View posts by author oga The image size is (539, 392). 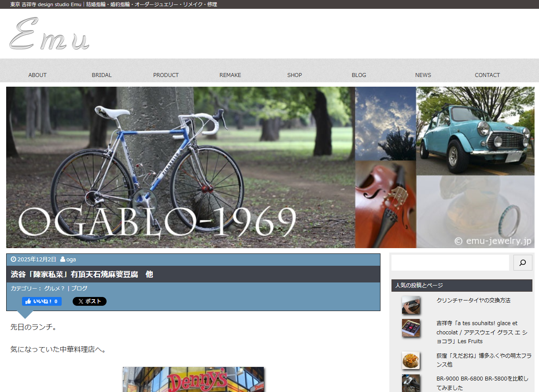(x=71, y=259)
